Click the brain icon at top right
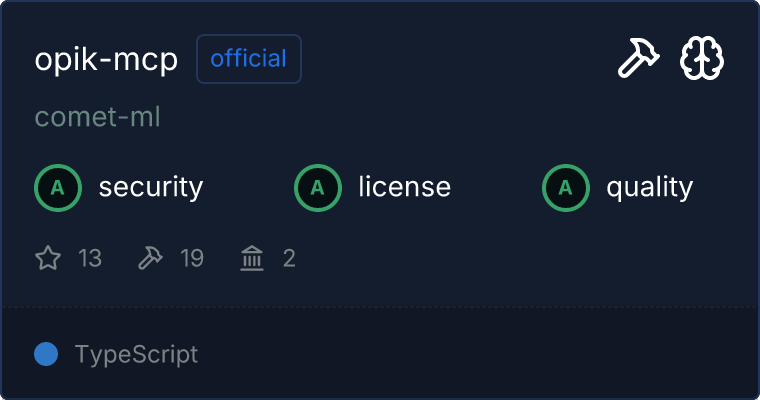The width and height of the screenshot is (760, 400). click(x=702, y=59)
